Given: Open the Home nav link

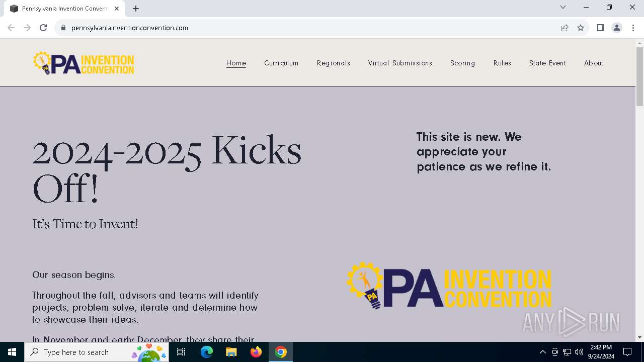Looking at the screenshot, I should click(236, 63).
